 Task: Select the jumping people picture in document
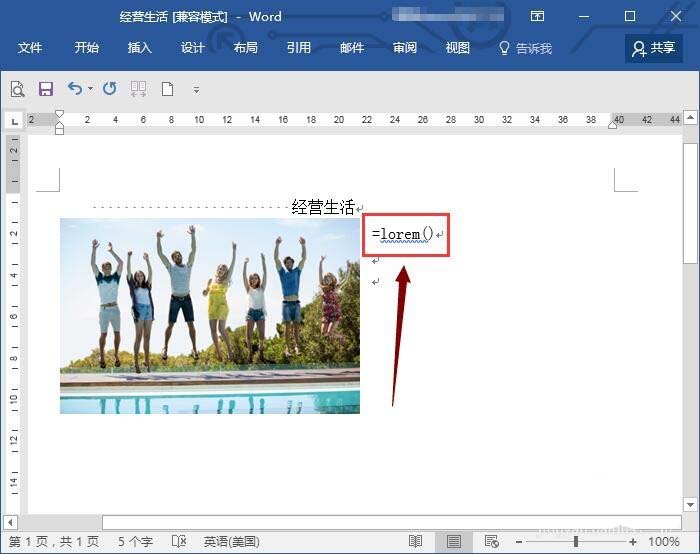tap(209, 315)
